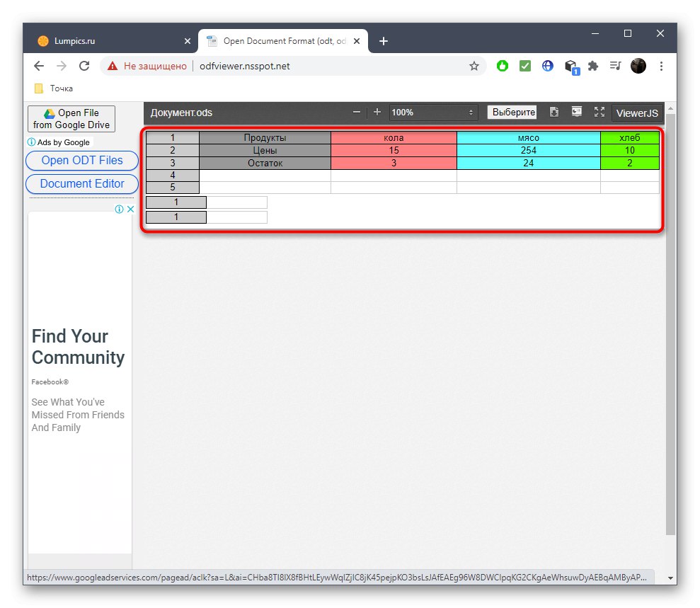The width and height of the screenshot is (700, 608).
Task: Select the Остаток cell
Action: [265, 163]
